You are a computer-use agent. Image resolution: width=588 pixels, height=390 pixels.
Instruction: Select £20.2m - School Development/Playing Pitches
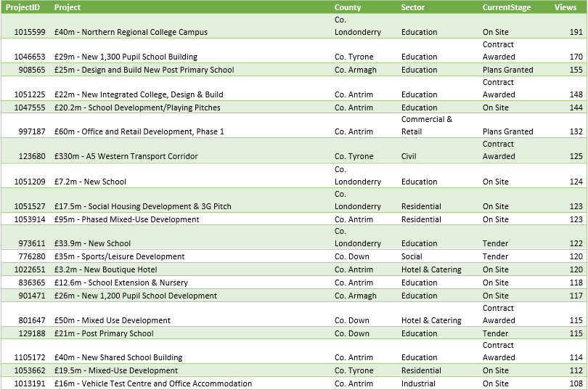coord(137,108)
